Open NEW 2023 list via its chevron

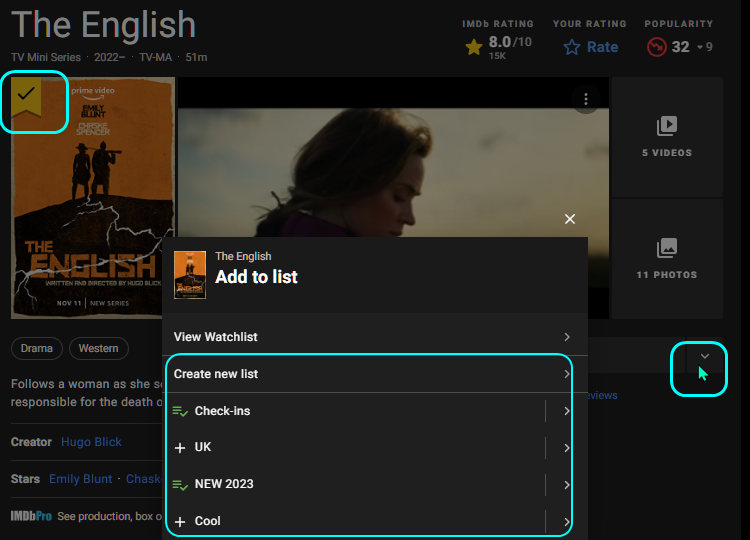coord(567,485)
